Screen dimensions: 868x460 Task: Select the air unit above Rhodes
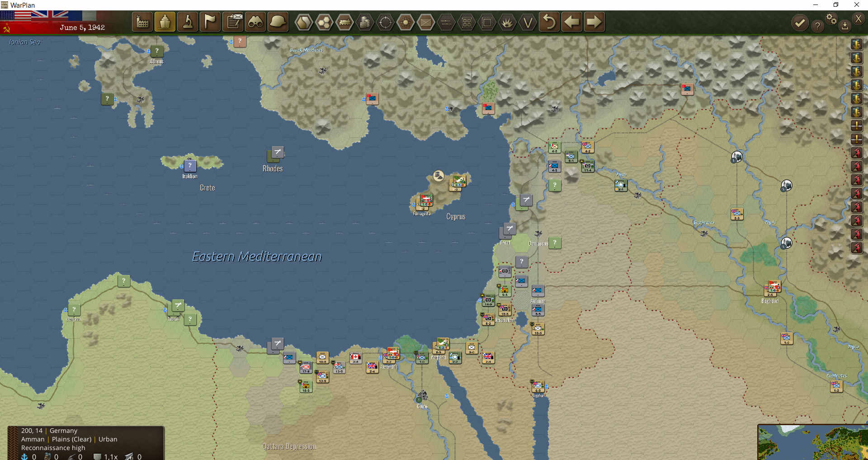pos(277,152)
